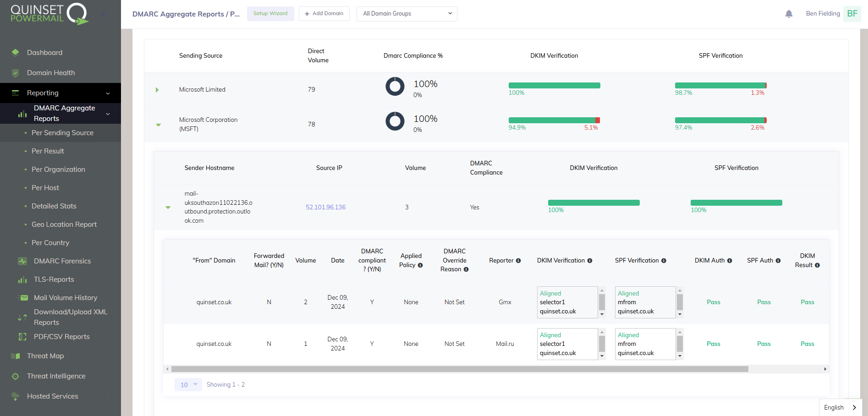Collapse the Microsoft Corporation (MSFT) row
The width and height of the screenshot is (868, 416).
coord(159,125)
